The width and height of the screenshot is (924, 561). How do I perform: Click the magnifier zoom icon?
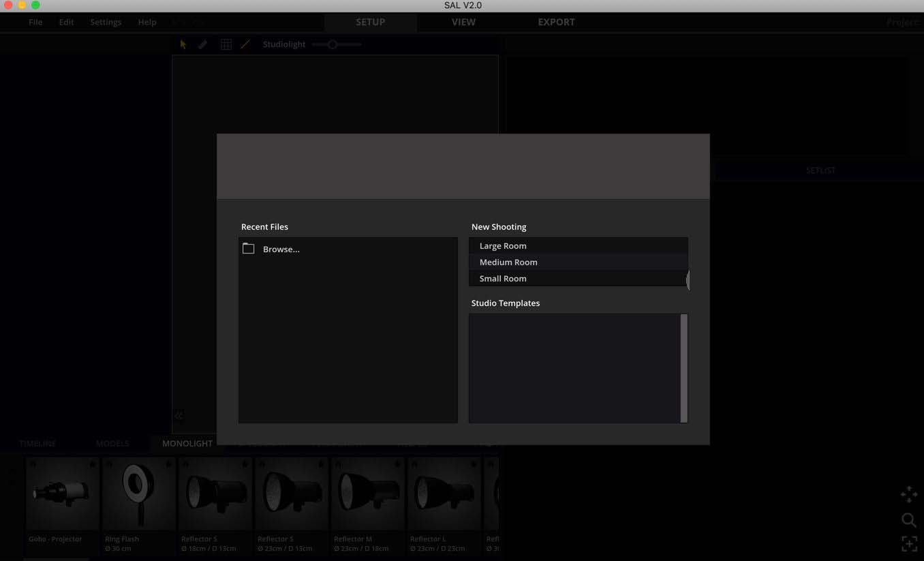(x=909, y=520)
